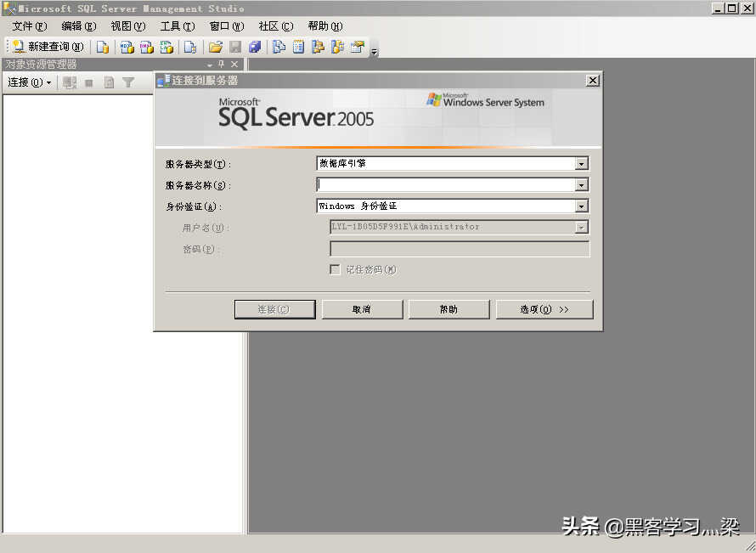Click the 连接(C) connect button
Viewport: 756px width, 553px height.
[x=275, y=309]
